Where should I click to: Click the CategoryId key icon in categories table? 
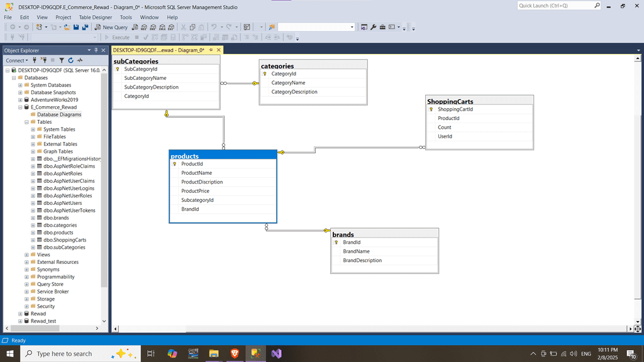[265, 74]
